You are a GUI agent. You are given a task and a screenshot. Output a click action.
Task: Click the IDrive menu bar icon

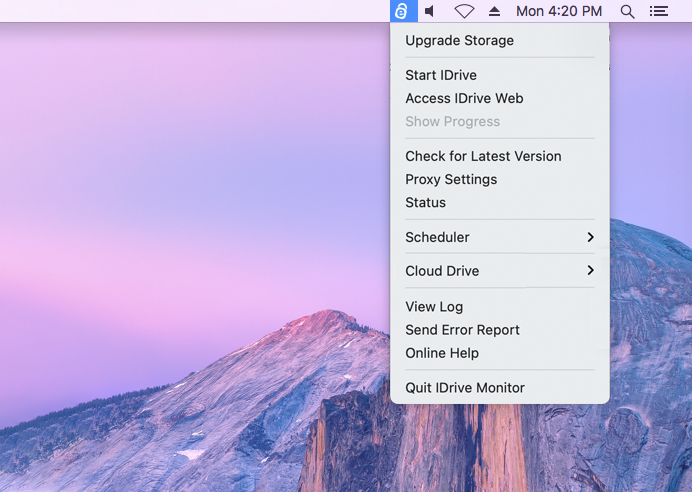click(x=403, y=11)
